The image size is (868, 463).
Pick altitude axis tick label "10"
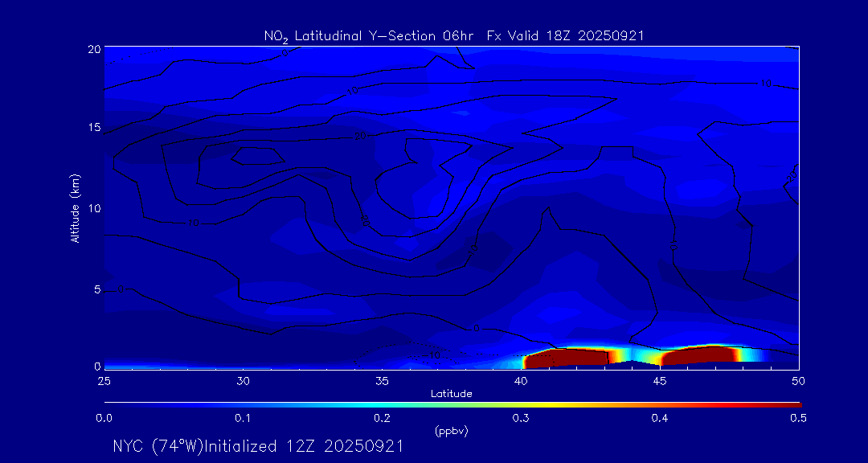point(93,208)
